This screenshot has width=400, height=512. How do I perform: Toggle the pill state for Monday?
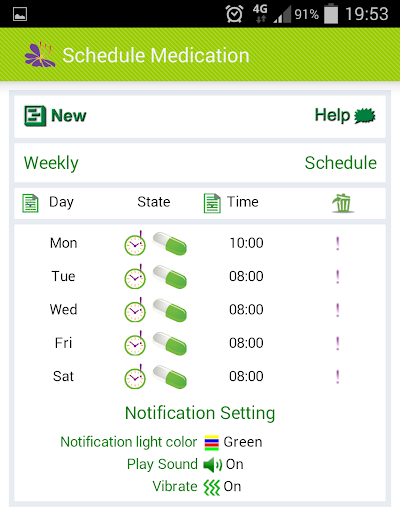(x=170, y=244)
